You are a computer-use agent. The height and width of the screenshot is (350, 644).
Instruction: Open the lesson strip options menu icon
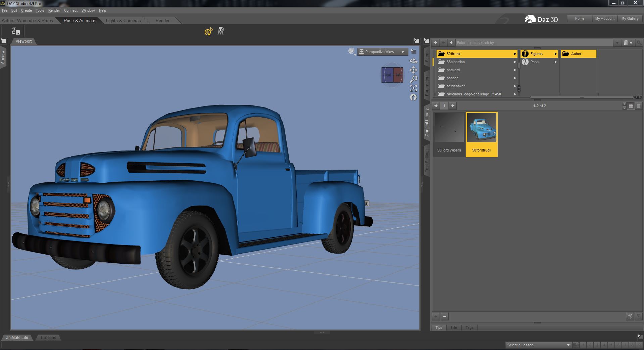click(x=640, y=337)
